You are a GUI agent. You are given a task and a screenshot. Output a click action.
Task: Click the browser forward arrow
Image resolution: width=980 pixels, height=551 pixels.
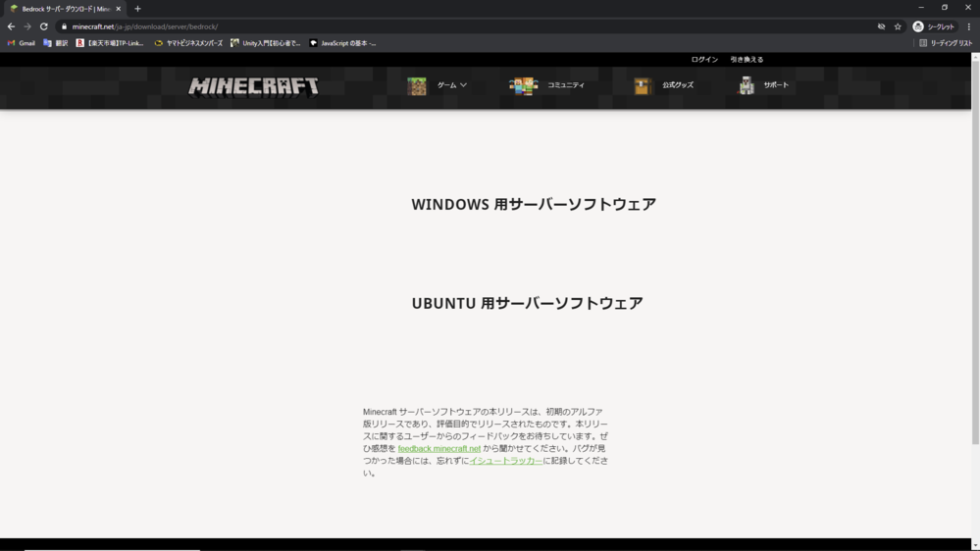[x=26, y=26]
